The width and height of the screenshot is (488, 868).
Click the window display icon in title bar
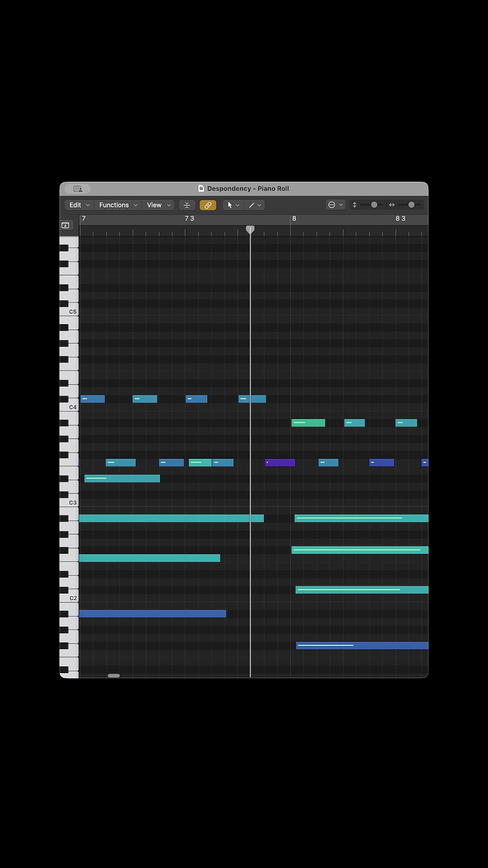click(x=78, y=189)
